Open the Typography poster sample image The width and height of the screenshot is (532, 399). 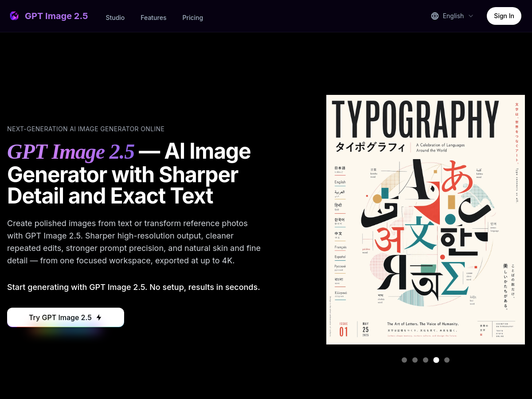coord(426,219)
